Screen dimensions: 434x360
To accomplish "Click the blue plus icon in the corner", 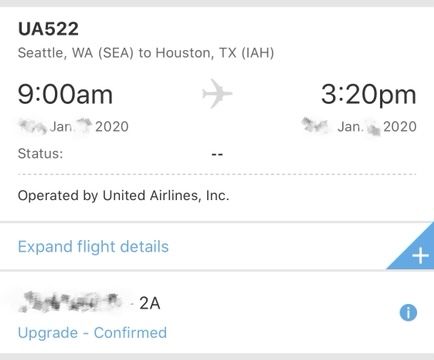I will pos(420,256).
